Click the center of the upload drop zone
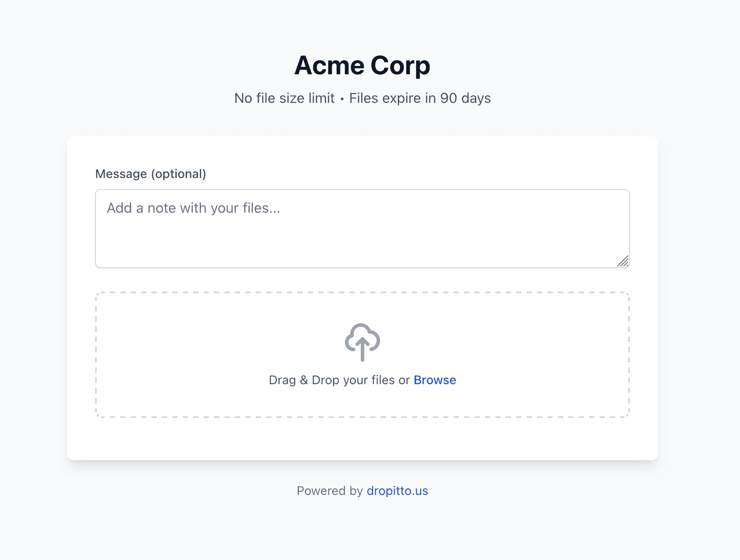 [362, 354]
